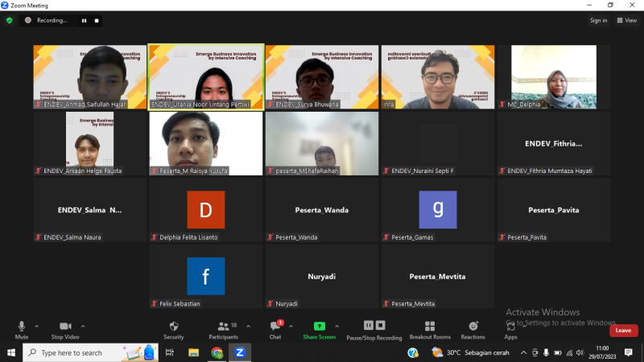This screenshot has width=644, height=362.
Task: Select ENDEV_Arkaan Helge Fausta video tile
Action: click(x=90, y=144)
